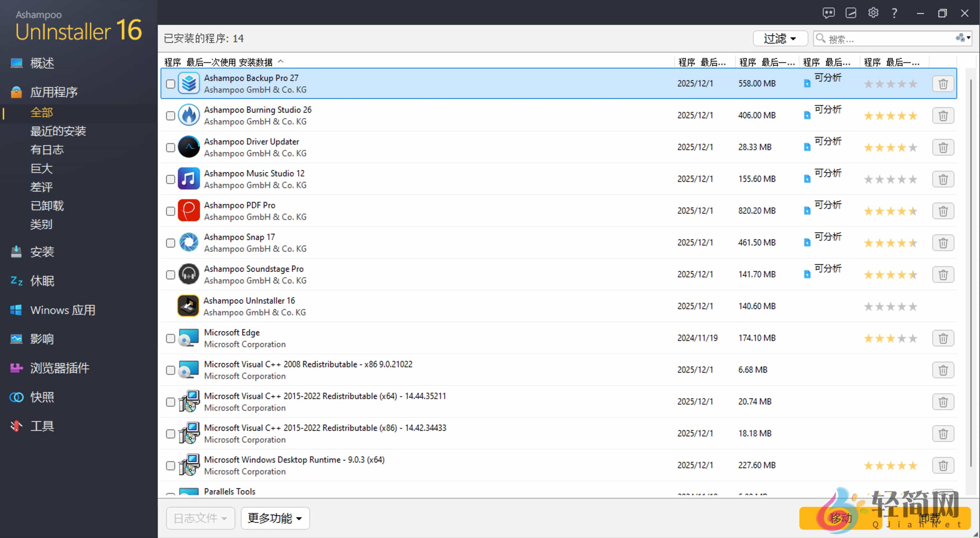Viewport: 980px width, 538px height.
Task: Expand the 更多功能 dropdown
Action: pyautogui.click(x=275, y=518)
